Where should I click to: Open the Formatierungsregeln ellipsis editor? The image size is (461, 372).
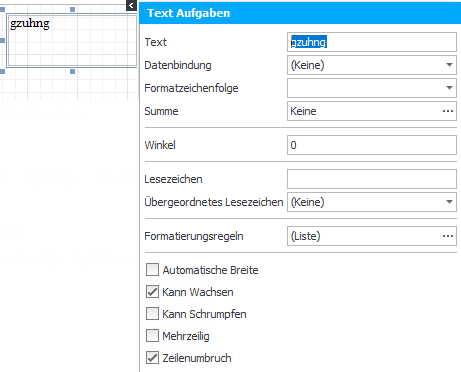coord(448,236)
